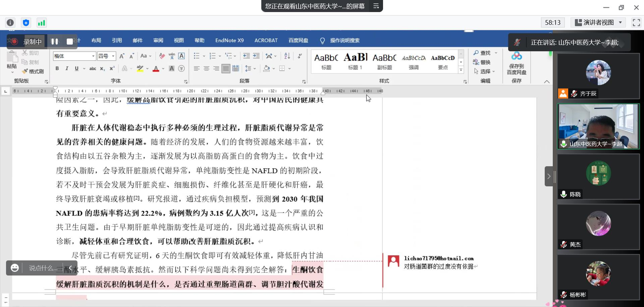Open 布局 ribbon tab
Image resolution: width=644 pixels, height=307 pixels.
[96, 41]
